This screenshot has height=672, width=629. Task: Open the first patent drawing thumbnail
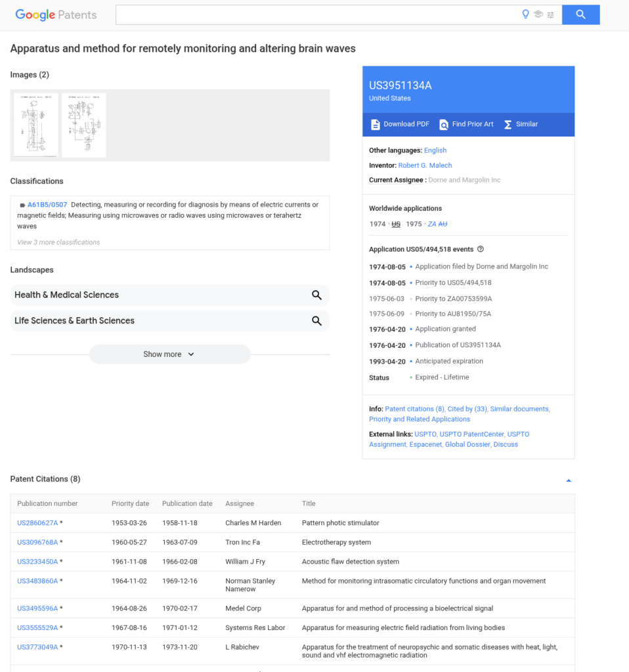pos(36,125)
